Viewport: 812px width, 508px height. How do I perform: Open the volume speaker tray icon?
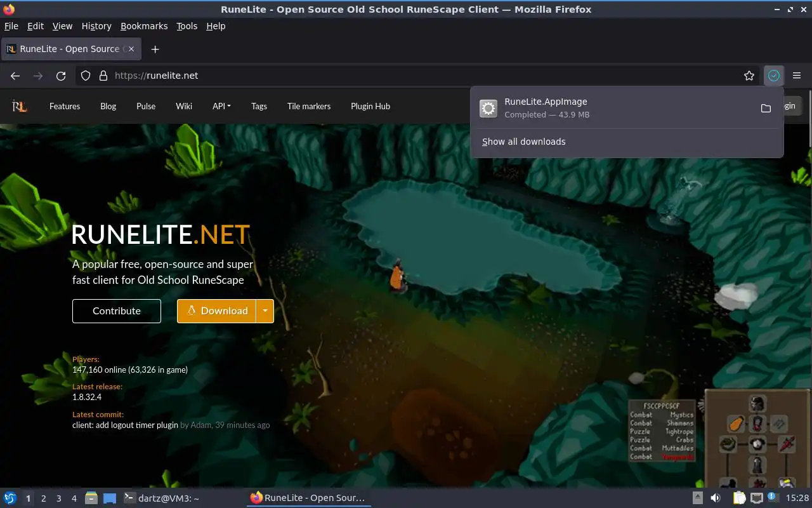tap(715, 498)
